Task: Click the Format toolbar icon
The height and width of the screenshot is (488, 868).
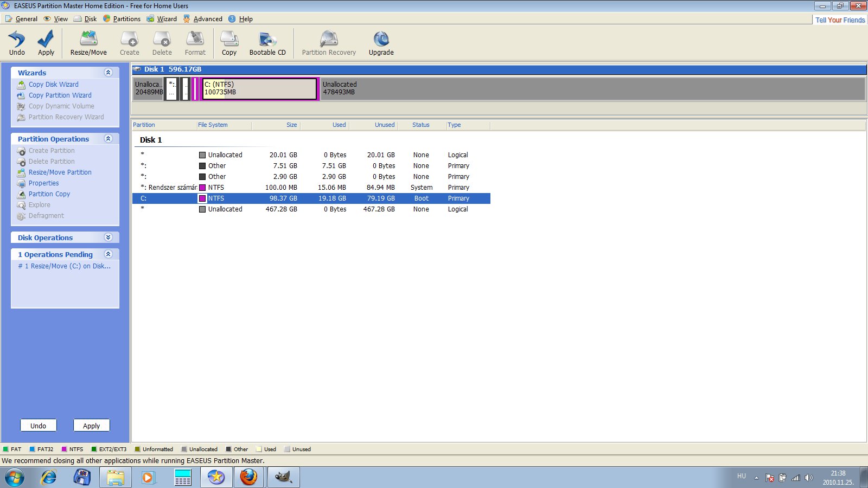Action: (x=195, y=43)
